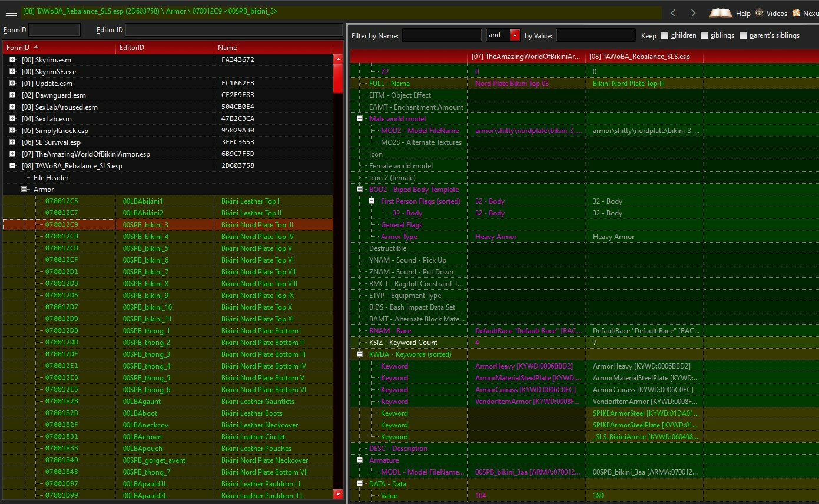Focus the FormID search field

pos(54,29)
